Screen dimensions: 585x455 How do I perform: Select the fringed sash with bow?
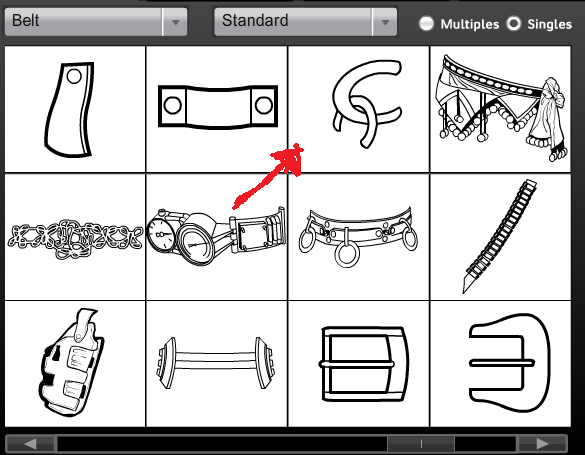tap(500, 109)
